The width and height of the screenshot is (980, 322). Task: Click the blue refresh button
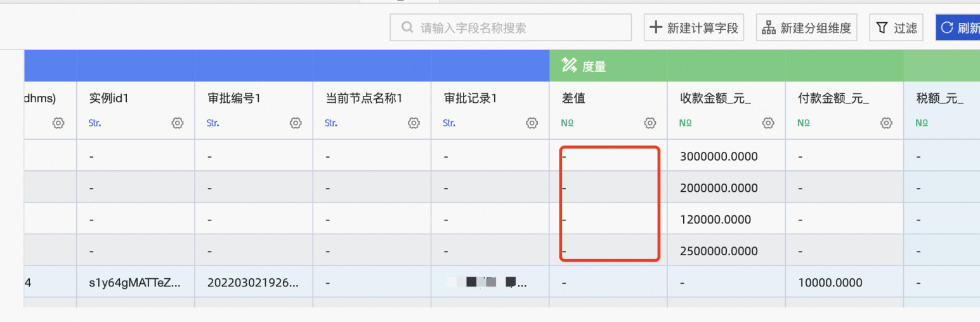959,28
